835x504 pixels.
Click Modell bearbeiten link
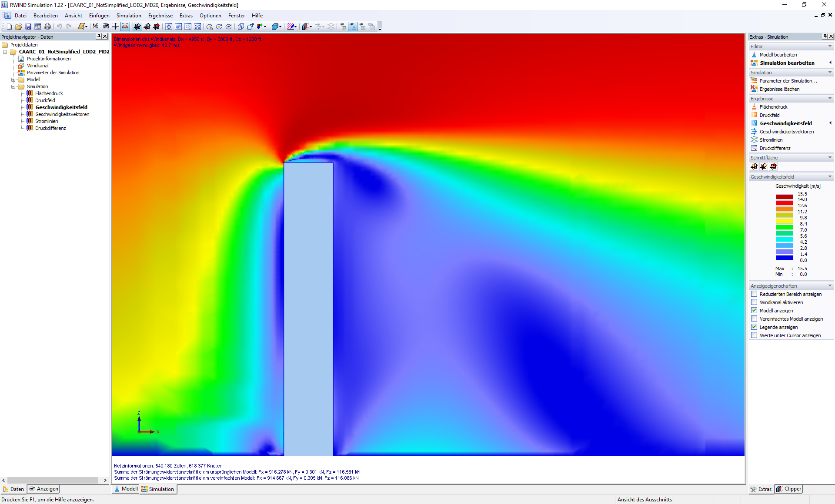tap(778, 55)
